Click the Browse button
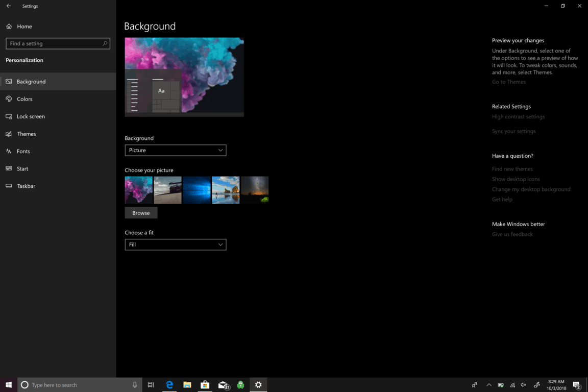 (x=141, y=213)
